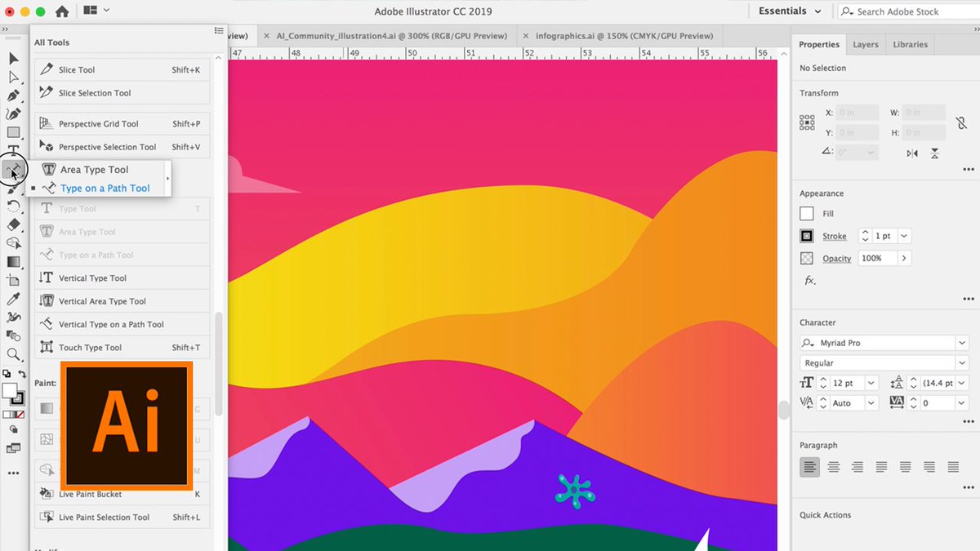
Task: Choose Vertical Type on a Path Tool
Action: [122, 324]
